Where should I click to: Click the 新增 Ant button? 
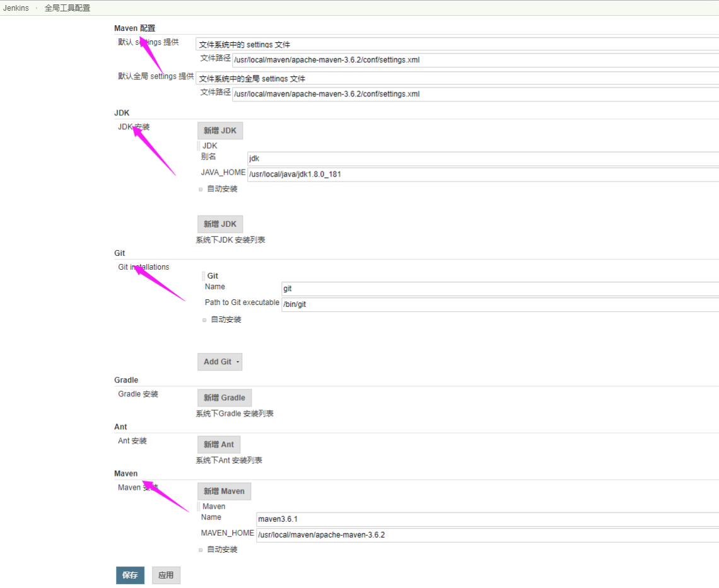click(218, 444)
